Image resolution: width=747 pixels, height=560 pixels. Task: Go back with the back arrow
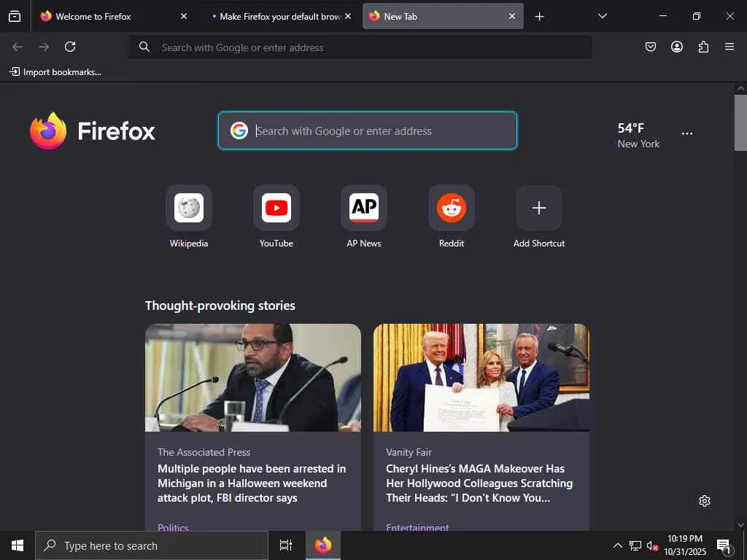pyautogui.click(x=18, y=47)
